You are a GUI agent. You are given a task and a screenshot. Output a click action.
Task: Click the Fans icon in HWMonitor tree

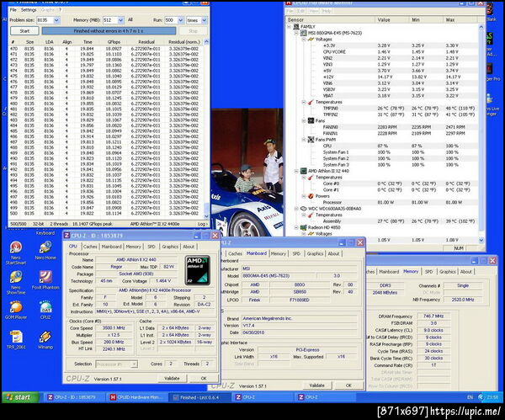click(311, 121)
